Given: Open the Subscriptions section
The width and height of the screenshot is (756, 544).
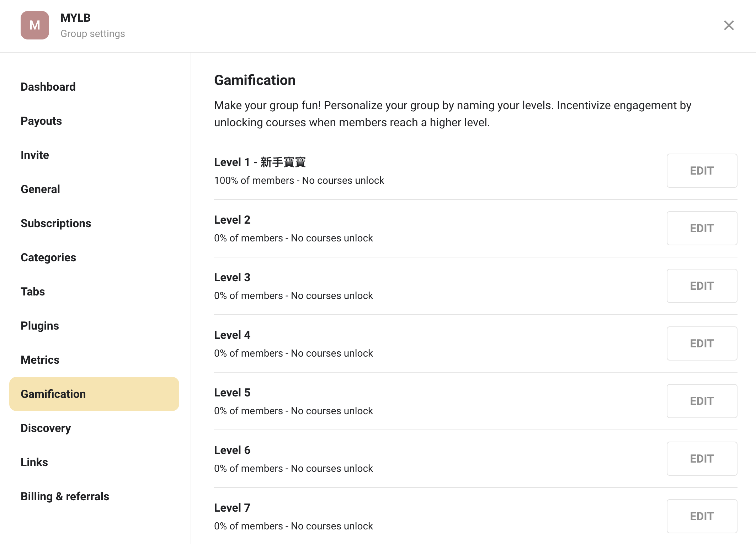Looking at the screenshot, I should pyautogui.click(x=56, y=223).
